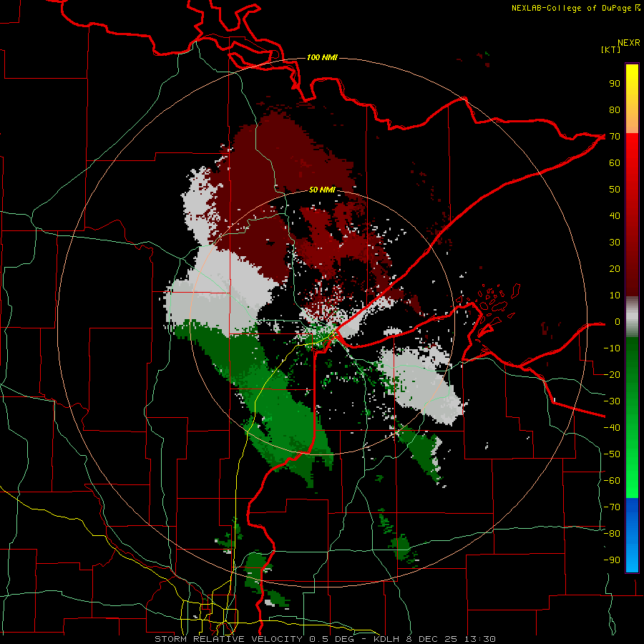Click the -90 value on color scale
Image resolution: width=644 pixels, height=644 pixels.
click(x=612, y=560)
